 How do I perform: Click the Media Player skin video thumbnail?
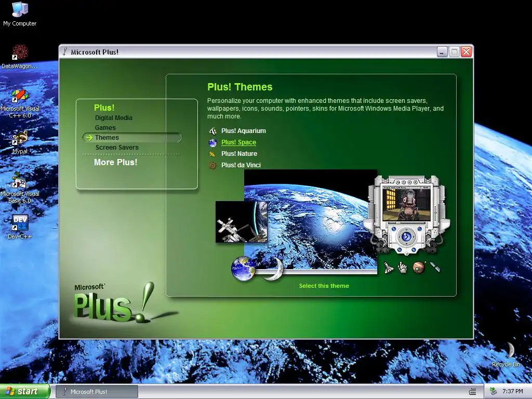point(406,205)
